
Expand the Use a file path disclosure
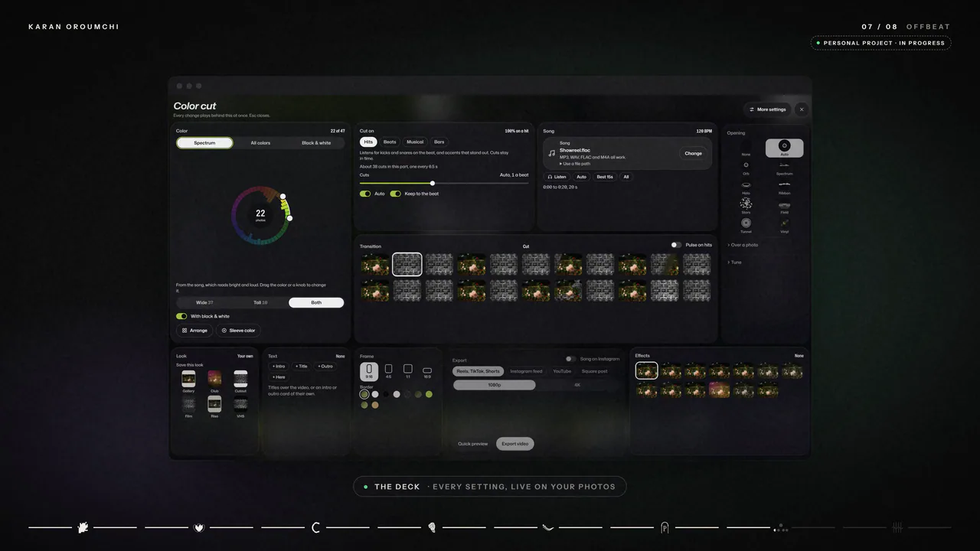(575, 164)
